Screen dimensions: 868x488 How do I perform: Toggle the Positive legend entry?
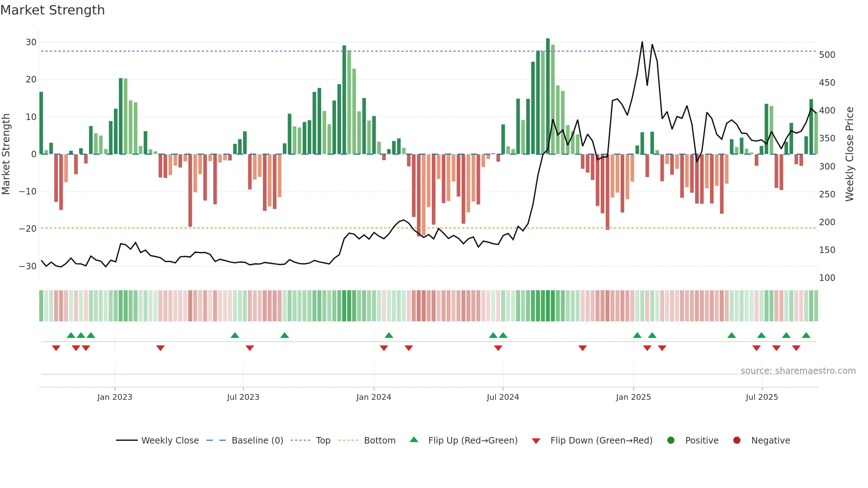coord(693,440)
